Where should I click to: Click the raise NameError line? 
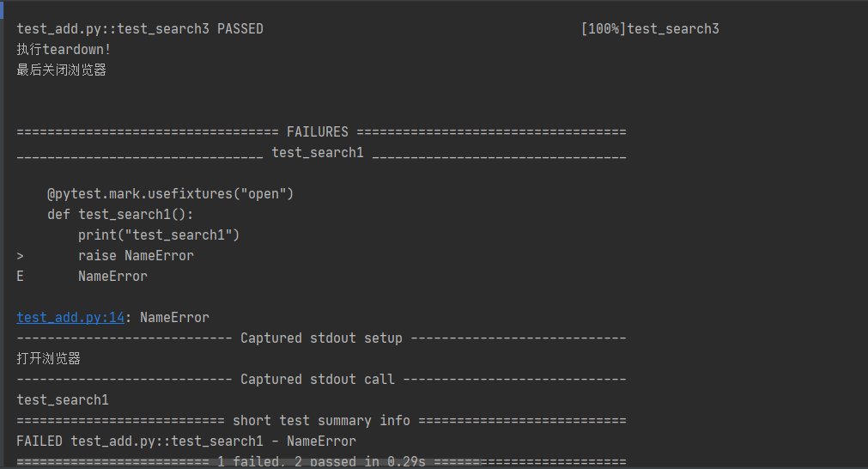click(136, 256)
